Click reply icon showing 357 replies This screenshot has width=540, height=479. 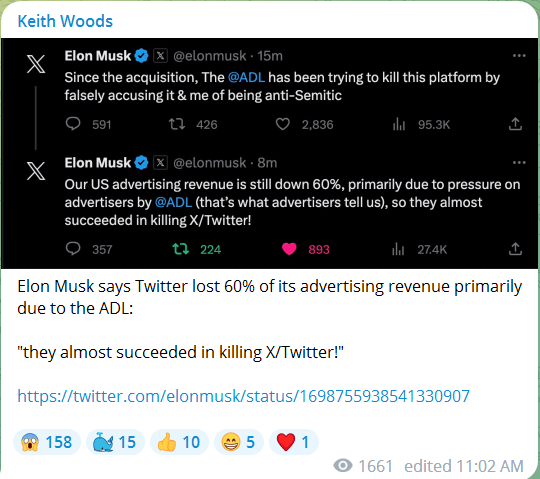pyautogui.click(x=73, y=249)
